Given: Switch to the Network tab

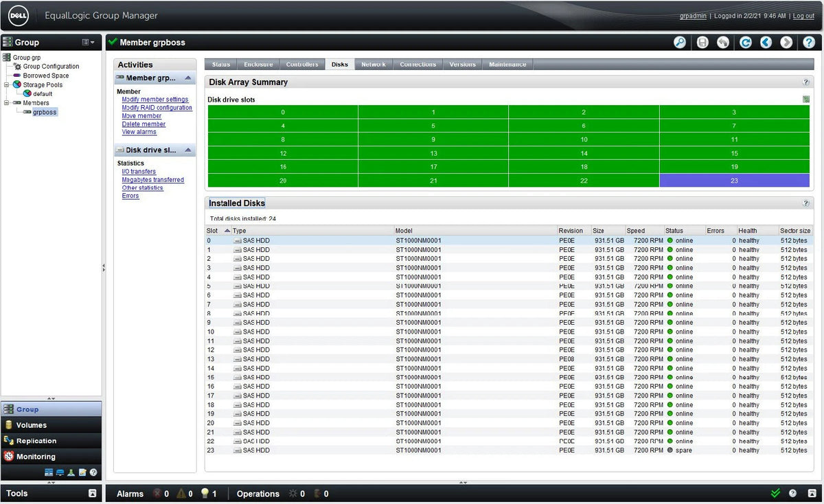Looking at the screenshot, I should [374, 65].
